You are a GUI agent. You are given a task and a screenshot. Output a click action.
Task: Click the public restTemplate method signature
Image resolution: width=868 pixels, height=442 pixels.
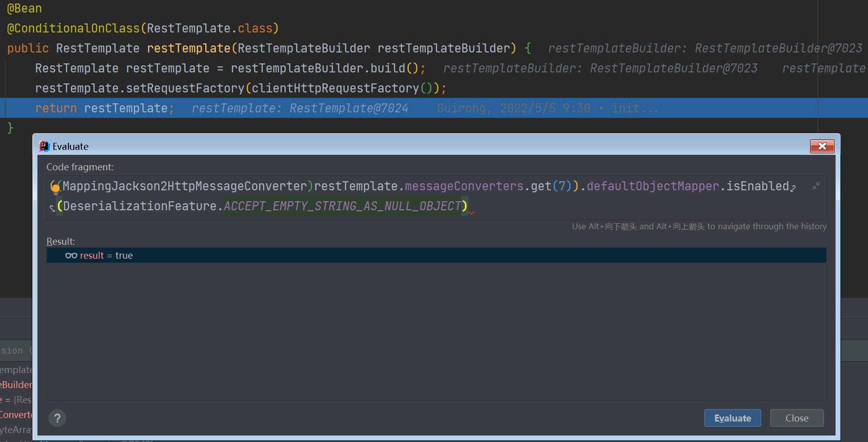point(269,48)
